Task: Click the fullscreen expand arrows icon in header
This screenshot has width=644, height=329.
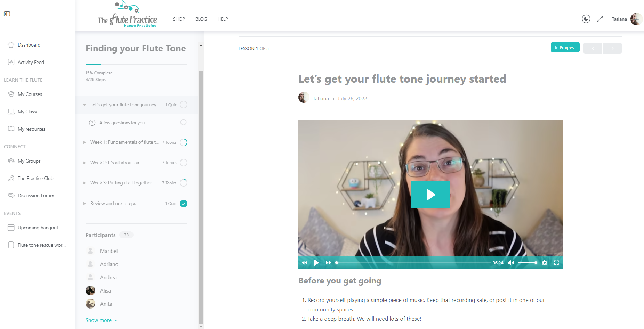Action: (x=600, y=19)
